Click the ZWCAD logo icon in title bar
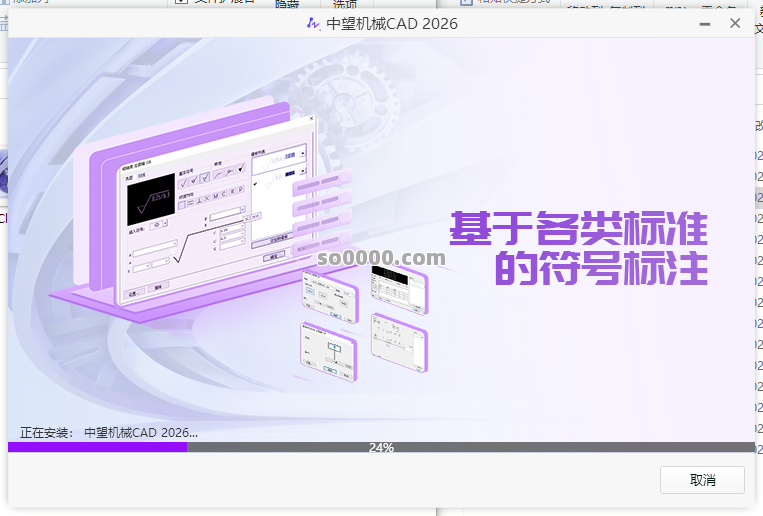 313,23
